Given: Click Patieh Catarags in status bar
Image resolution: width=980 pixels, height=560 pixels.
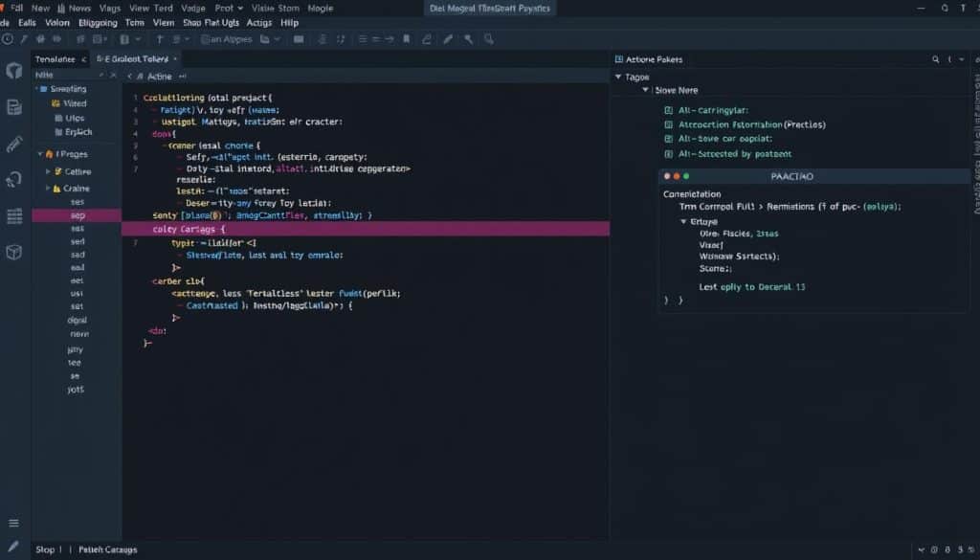Looking at the screenshot, I should click(107, 549).
